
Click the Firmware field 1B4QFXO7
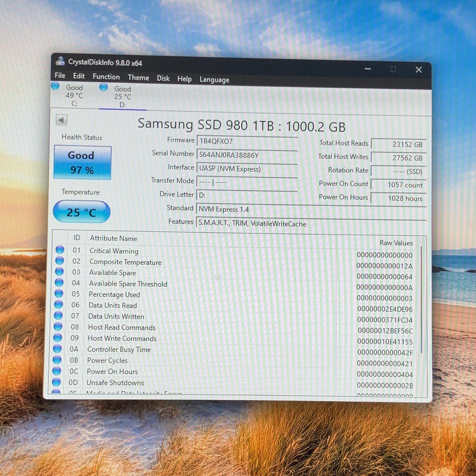(x=247, y=142)
